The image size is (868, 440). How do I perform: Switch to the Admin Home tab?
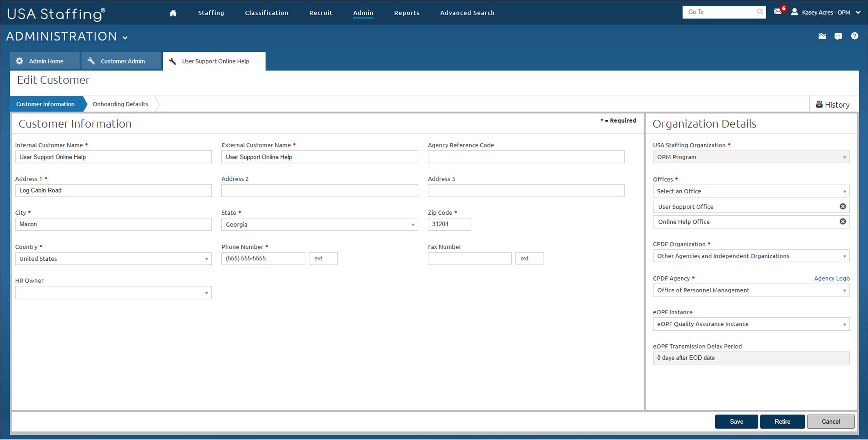[x=45, y=61]
